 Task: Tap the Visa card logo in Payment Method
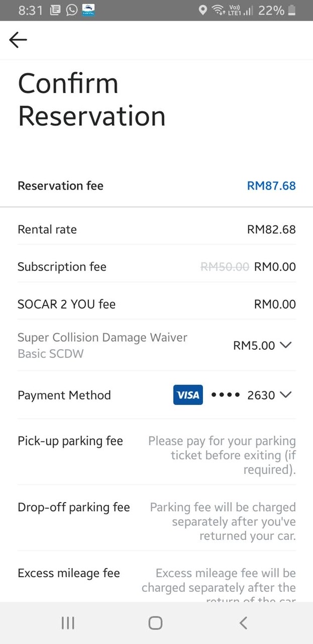188,395
